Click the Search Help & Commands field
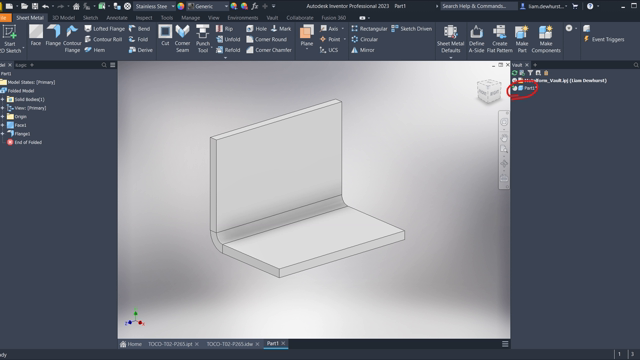This screenshot has height=360, width=640. coord(479,6)
